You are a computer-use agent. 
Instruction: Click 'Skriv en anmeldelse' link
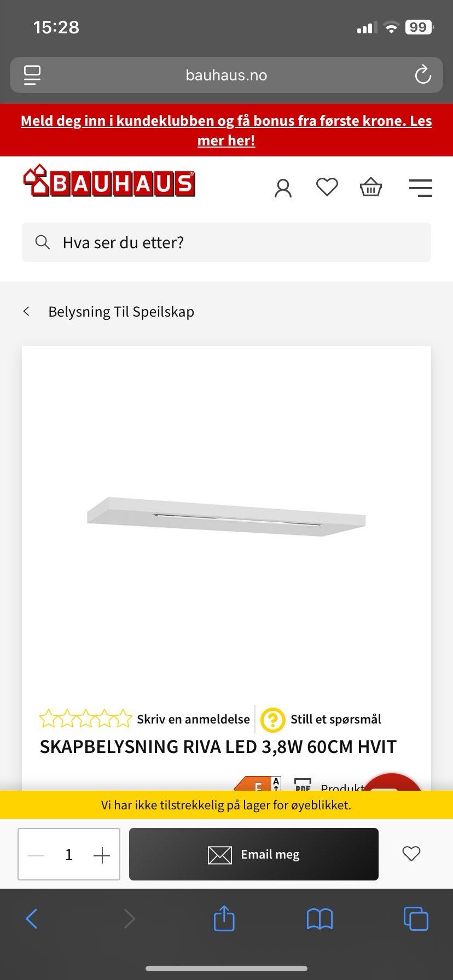point(193,719)
